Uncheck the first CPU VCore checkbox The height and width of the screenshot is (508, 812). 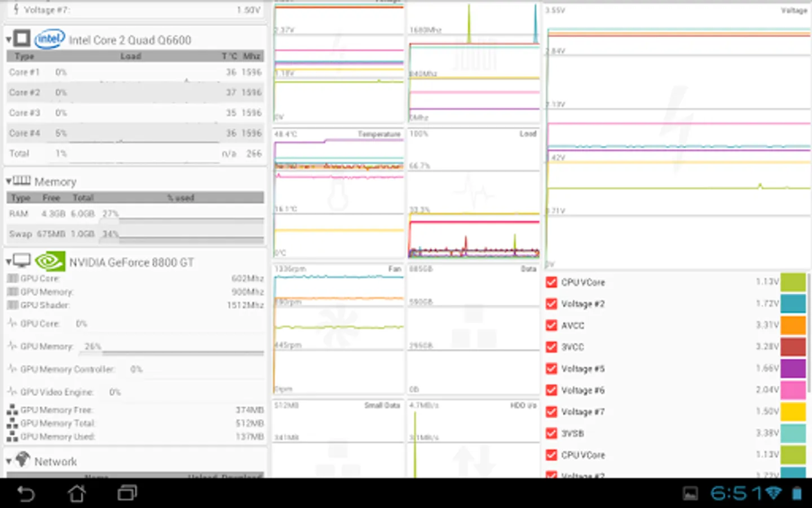point(551,282)
